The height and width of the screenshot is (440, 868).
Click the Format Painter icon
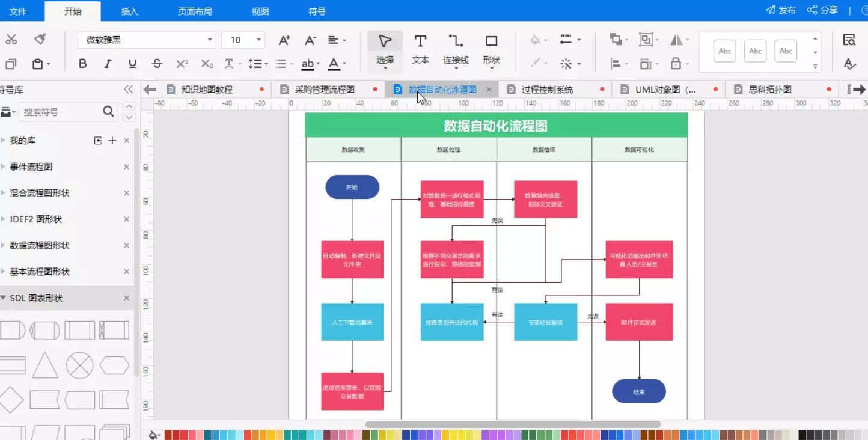click(40, 40)
